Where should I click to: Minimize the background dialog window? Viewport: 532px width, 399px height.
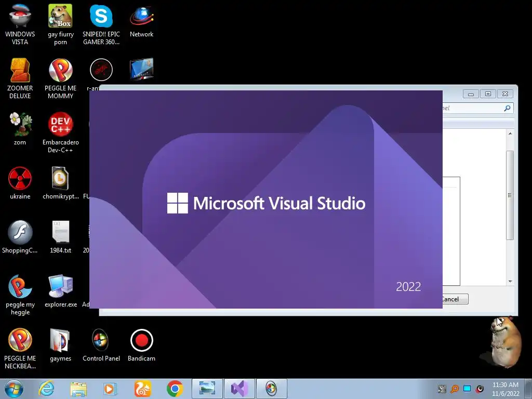(x=471, y=94)
